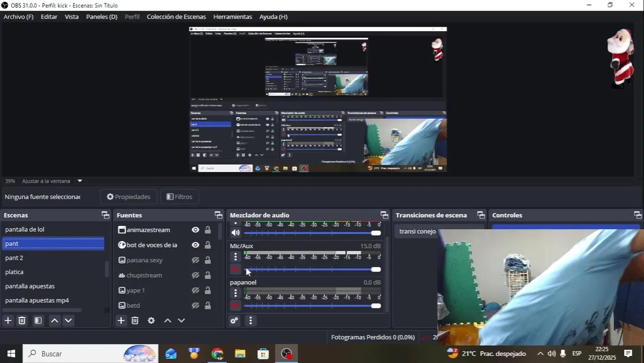Click the Filtros button
This screenshot has width=644, height=363.
tap(179, 197)
